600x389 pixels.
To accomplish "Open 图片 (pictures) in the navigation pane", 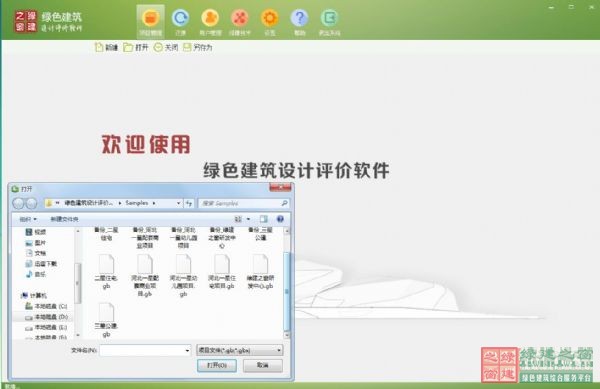I will coord(36,243).
